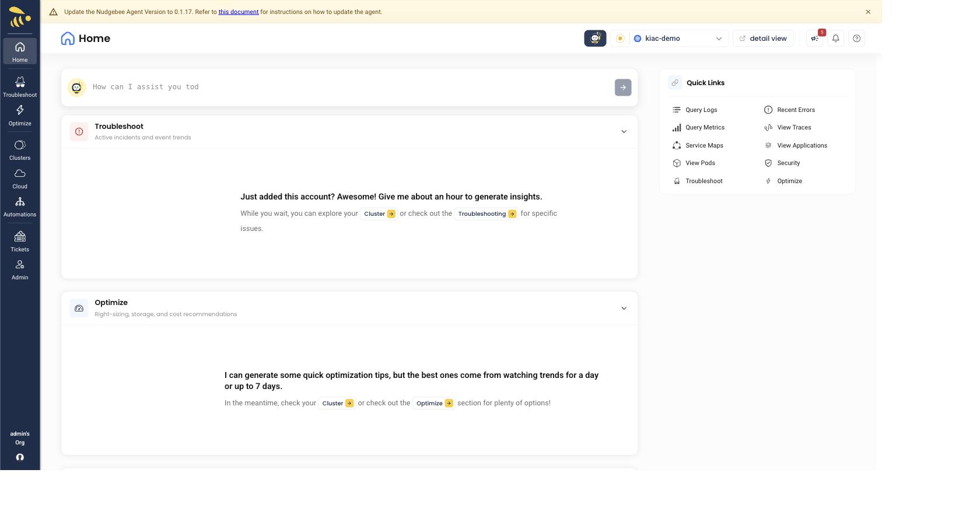Open Query Metrics quick link

pos(698,128)
